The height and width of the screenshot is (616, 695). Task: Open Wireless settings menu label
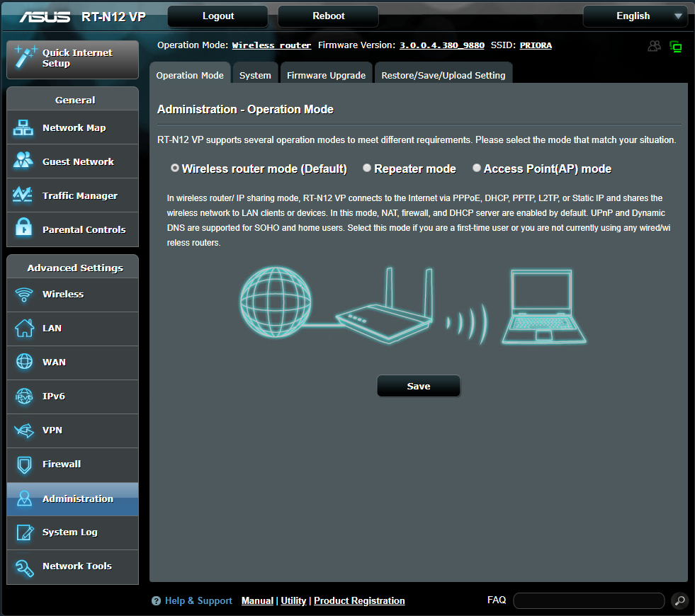(x=63, y=294)
